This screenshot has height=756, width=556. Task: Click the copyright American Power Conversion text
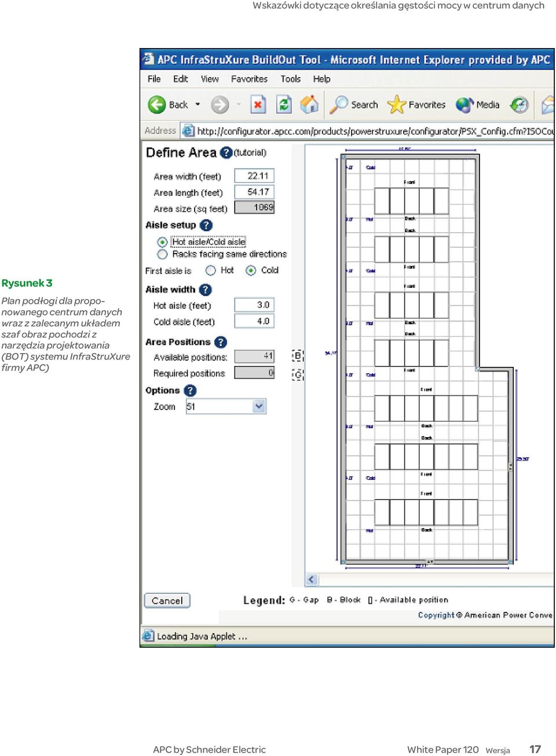[x=485, y=615]
